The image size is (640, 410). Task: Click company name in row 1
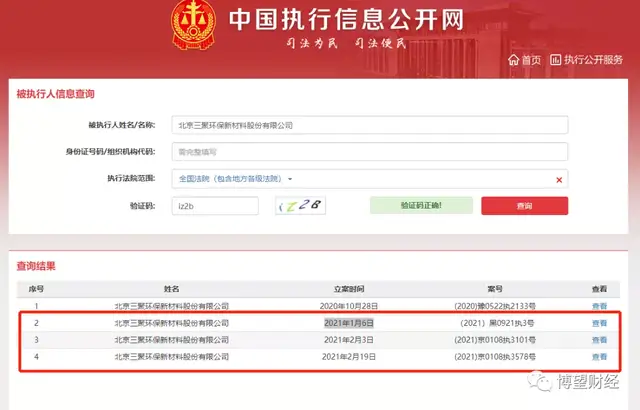pos(171,306)
